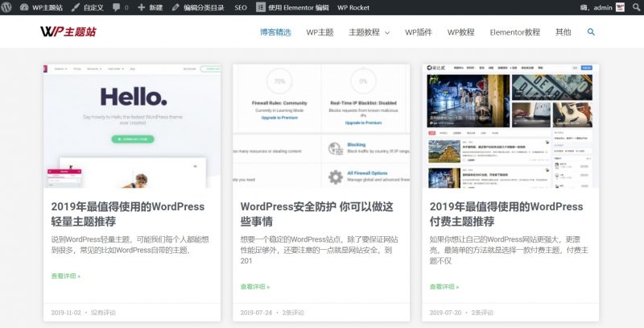Click the 新建 plus icon
Image resolution: width=644 pixels, height=328 pixels.
[142, 7]
